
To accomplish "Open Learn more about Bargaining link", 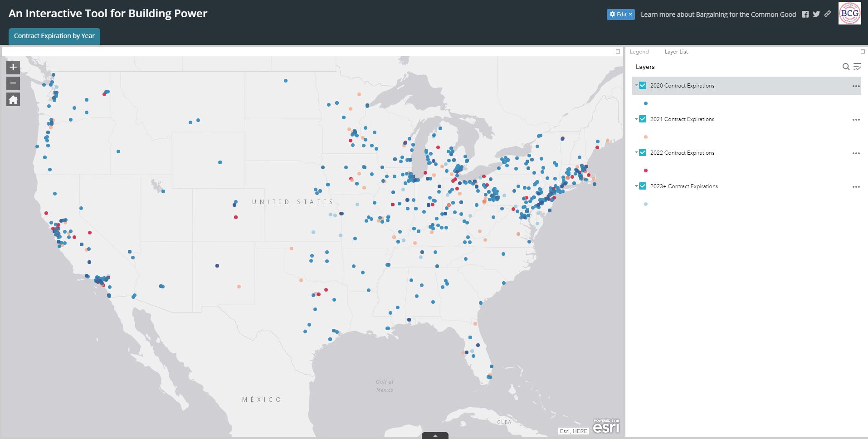I will point(718,15).
